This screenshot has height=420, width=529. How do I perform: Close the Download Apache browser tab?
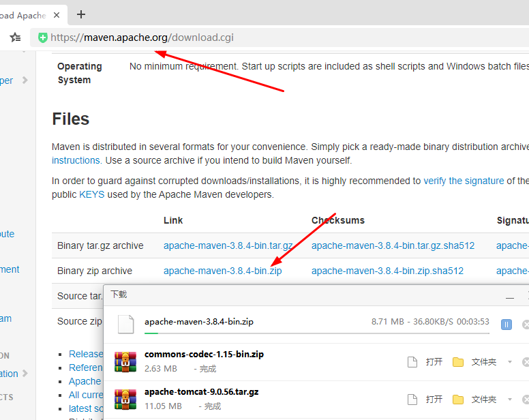(57, 15)
